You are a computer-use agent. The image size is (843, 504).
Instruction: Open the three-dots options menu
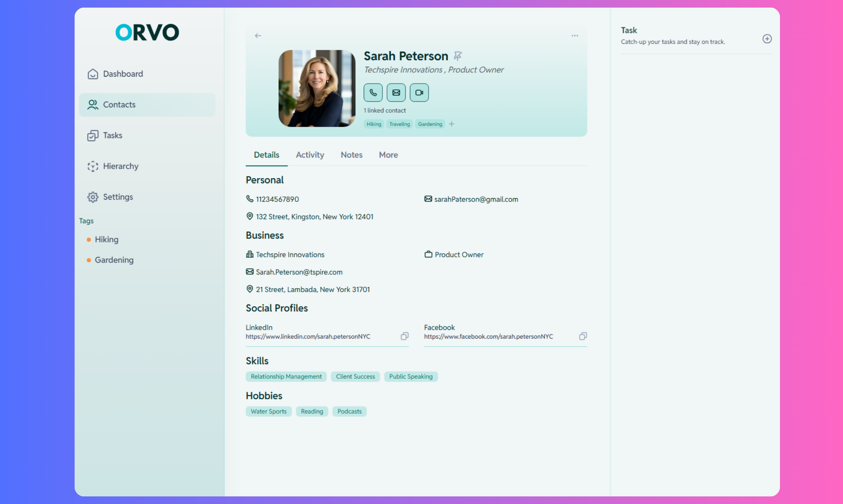[575, 36]
